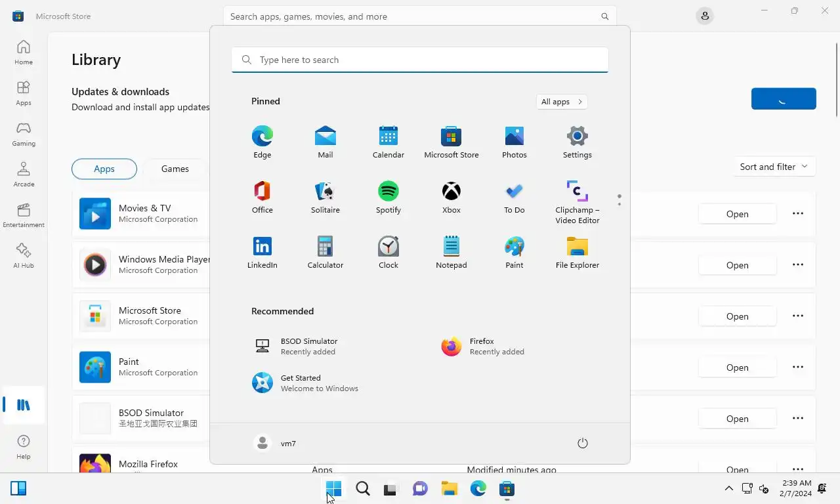Open Arcade in Store sidebar
This screenshot has height=504, width=840.
tap(24, 175)
